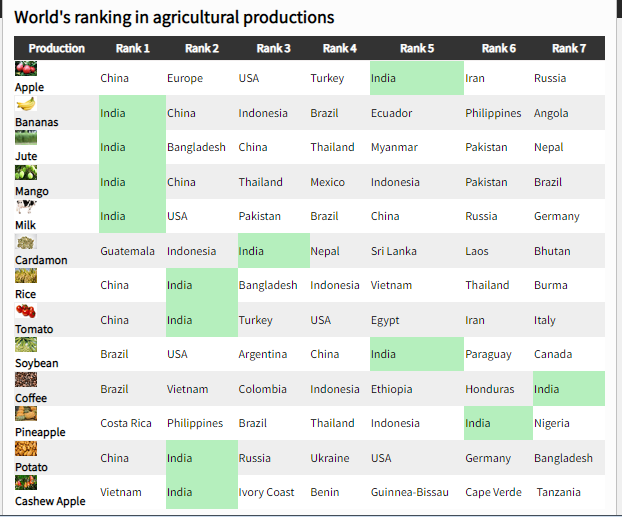Click the Rank 7 column header
622x517 pixels.
tap(569, 48)
